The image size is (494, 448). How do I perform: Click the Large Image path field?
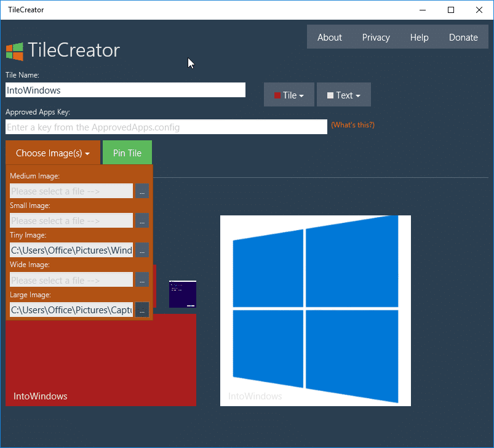pyautogui.click(x=71, y=310)
